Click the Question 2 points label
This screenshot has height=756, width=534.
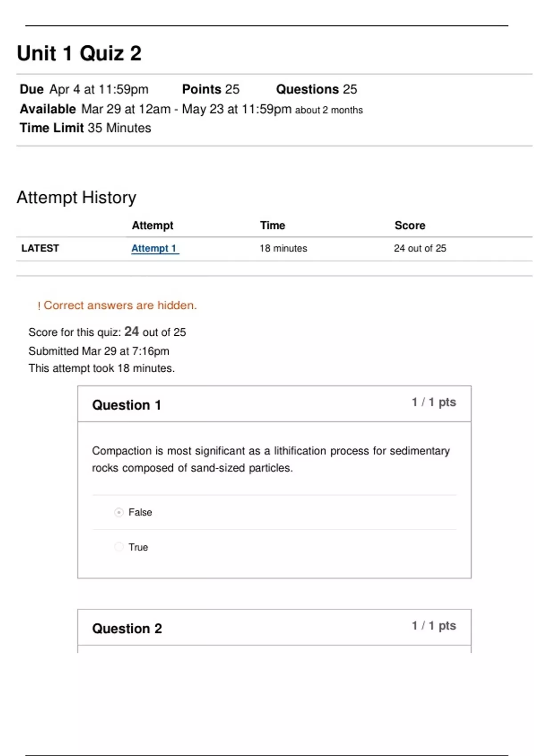(x=433, y=626)
